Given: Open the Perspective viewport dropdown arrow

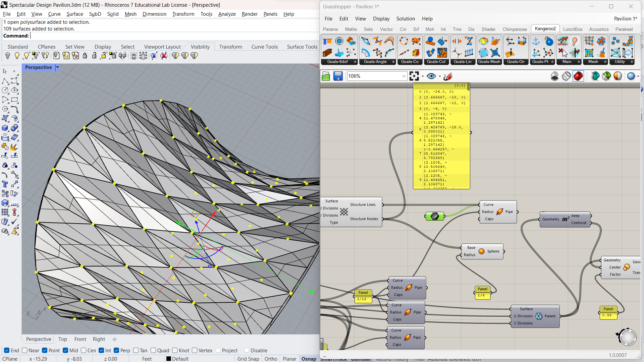Looking at the screenshot, I should (x=57, y=67).
